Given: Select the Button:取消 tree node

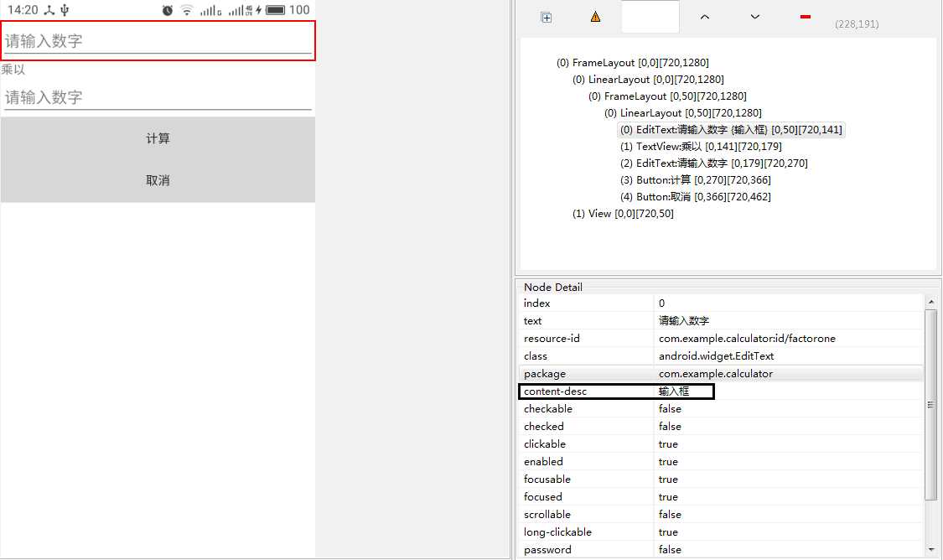Looking at the screenshot, I should pyautogui.click(x=695, y=197).
